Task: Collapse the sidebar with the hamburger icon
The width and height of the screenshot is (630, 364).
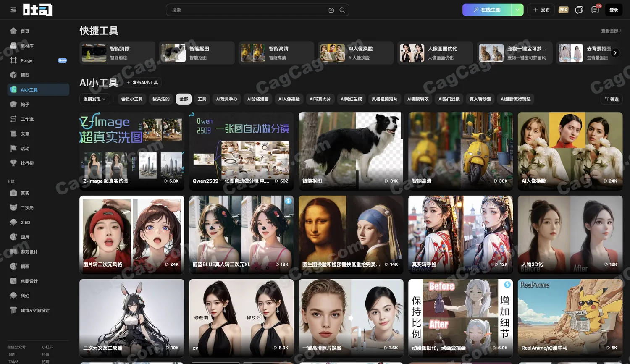Action: (13, 10)
